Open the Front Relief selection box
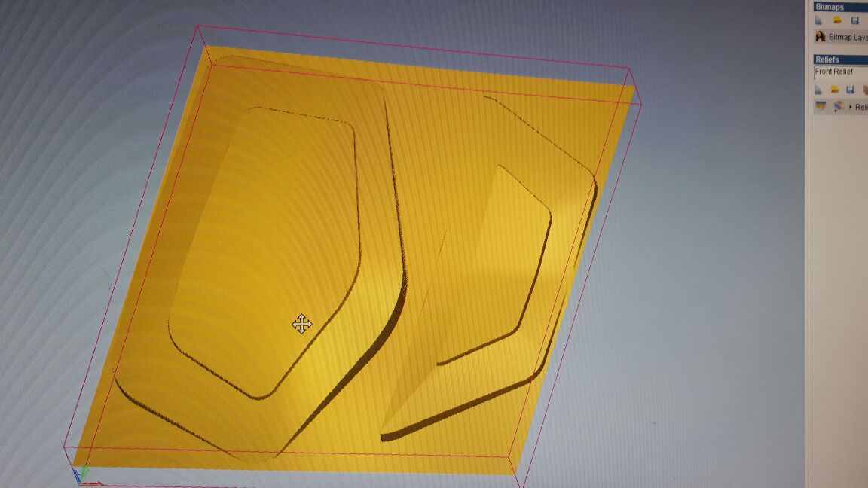Screen dimensions: 868x488 tap(840, 72)
